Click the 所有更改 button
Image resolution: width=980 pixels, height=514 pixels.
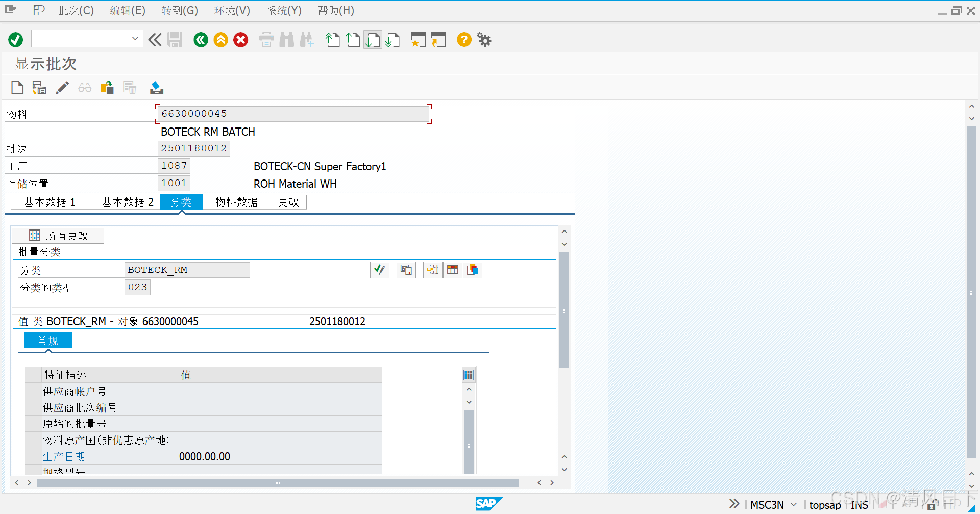pos(58,236)
